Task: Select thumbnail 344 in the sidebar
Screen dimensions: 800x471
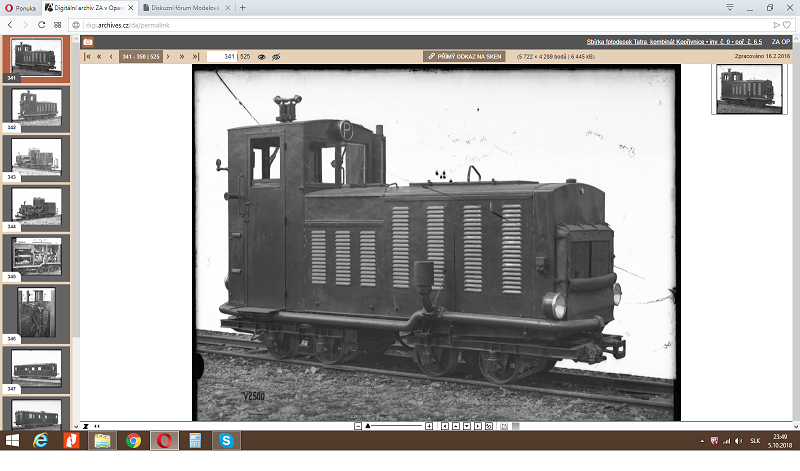Action: [36, 205]
